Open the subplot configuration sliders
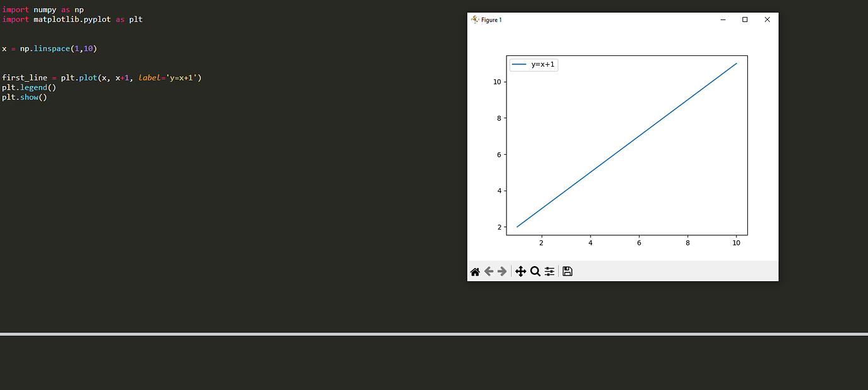The height and width of the screenshot is (390, 868). (x=549, y=271)
